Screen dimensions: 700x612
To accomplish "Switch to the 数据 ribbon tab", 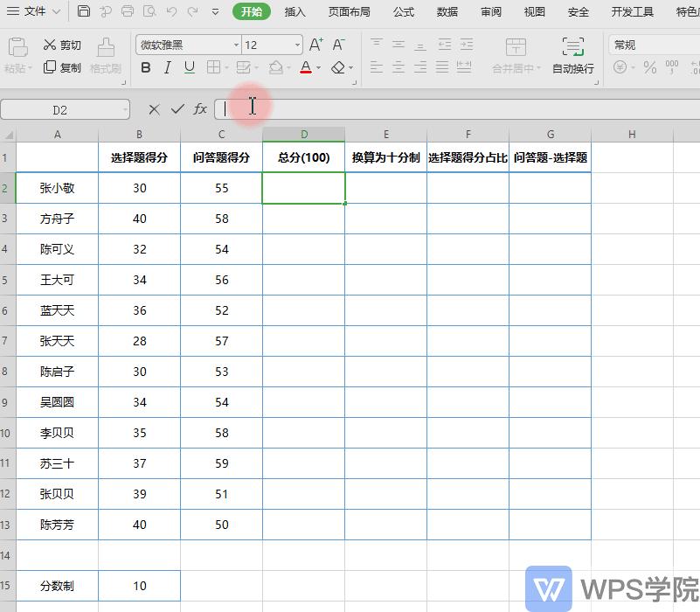I will [446, 11].
